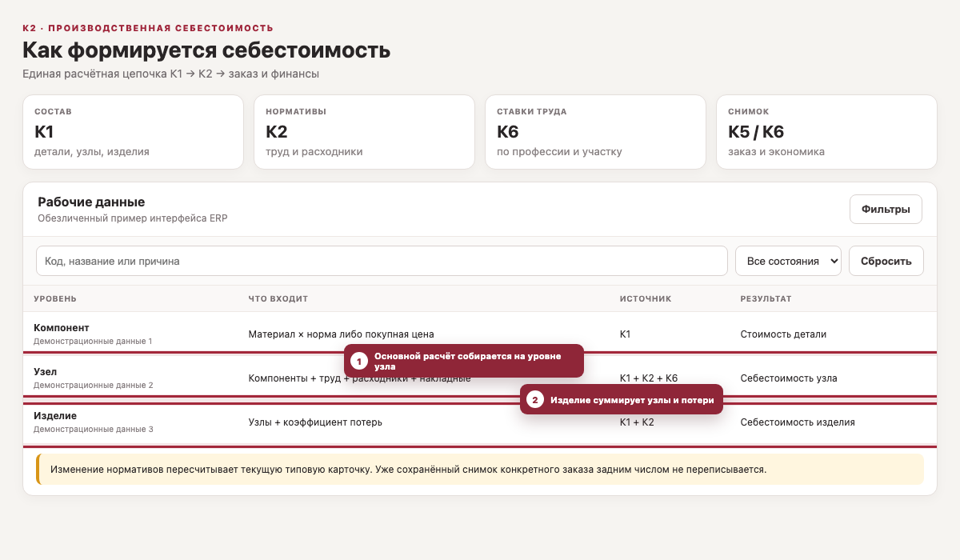Select the Изделие table row
This screenshot has width=960, height=560.
[480, 422]
